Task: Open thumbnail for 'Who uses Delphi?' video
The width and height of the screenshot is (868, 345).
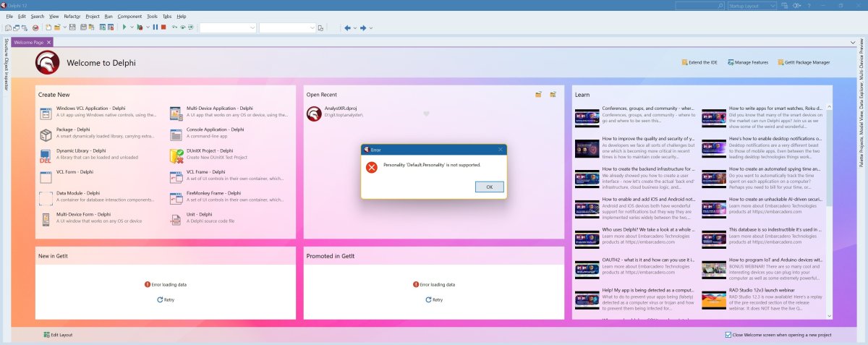Action: [x=587, y=239]
